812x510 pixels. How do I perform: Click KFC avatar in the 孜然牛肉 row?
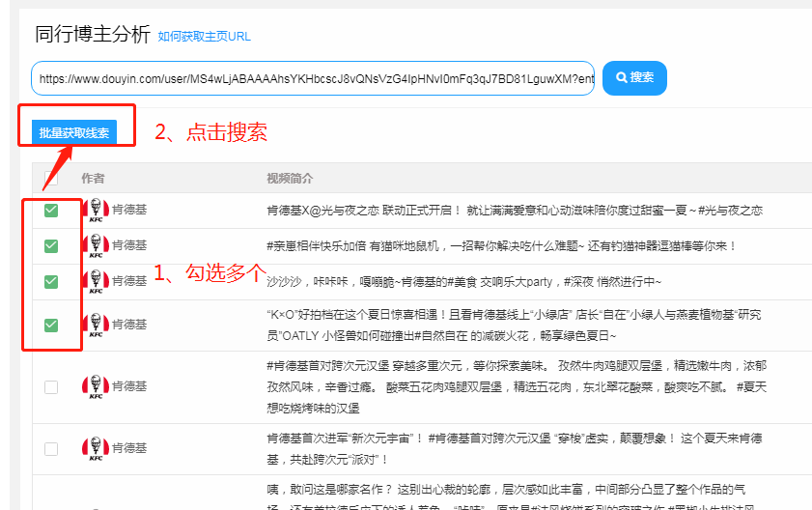96,387
